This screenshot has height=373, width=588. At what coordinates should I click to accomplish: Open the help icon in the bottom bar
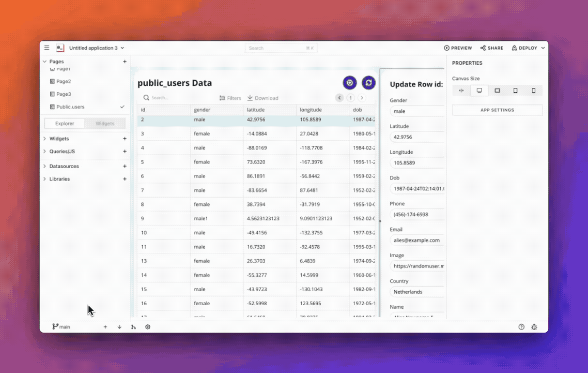[521, 327]
